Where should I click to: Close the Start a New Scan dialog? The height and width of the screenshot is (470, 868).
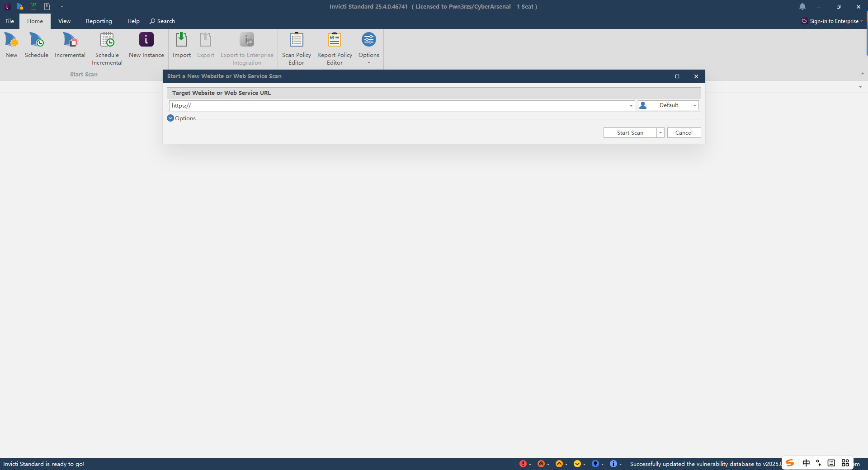[696, 76]
